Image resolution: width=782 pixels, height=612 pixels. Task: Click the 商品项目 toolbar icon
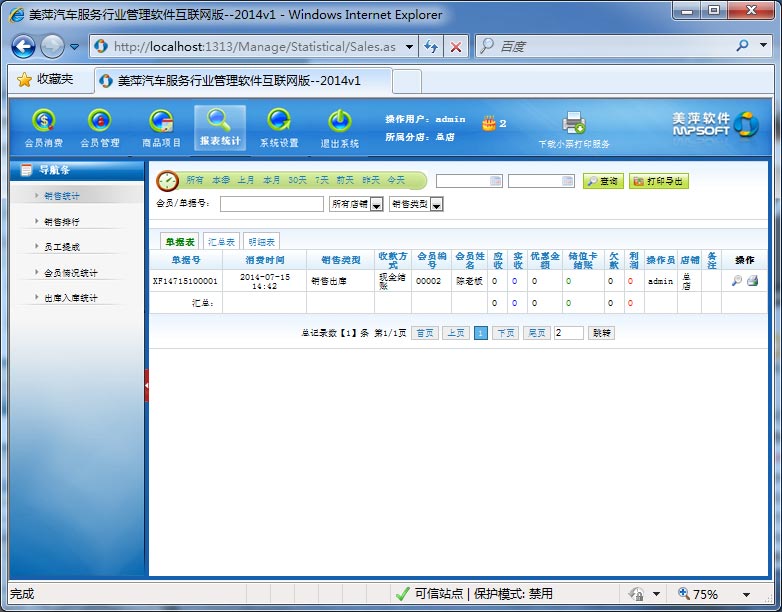click(x=161, y=122)
